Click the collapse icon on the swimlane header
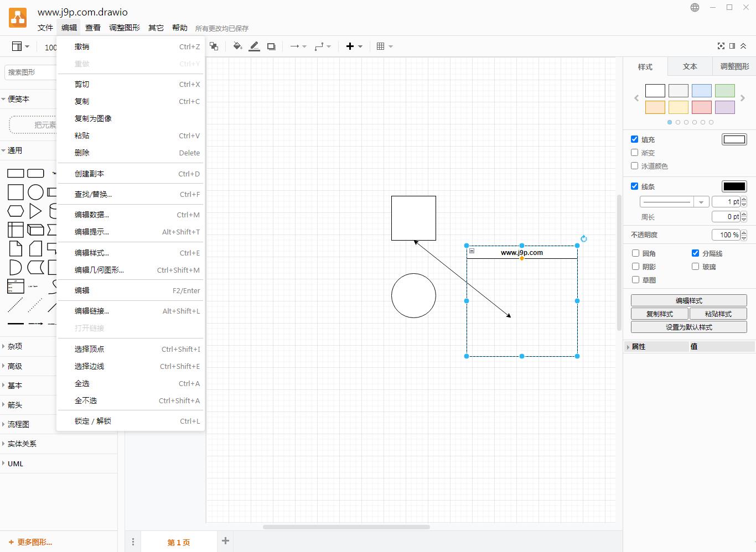 point(472,251)
